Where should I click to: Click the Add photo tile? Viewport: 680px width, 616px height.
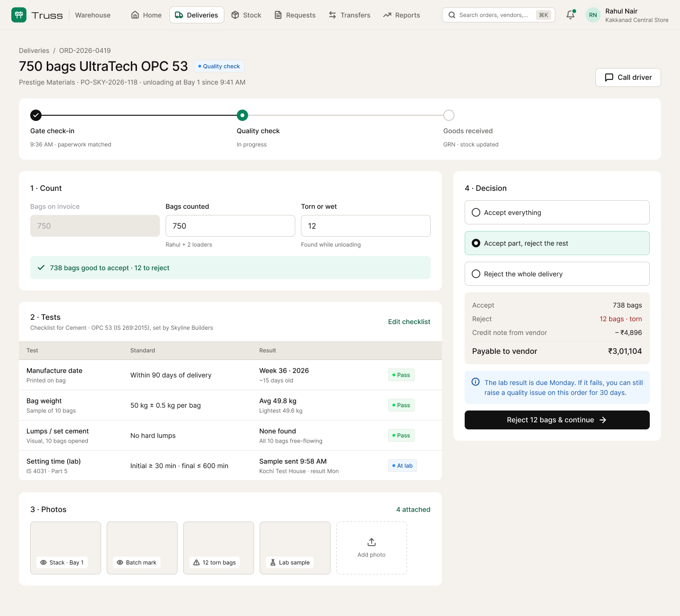tap(372, 548)
